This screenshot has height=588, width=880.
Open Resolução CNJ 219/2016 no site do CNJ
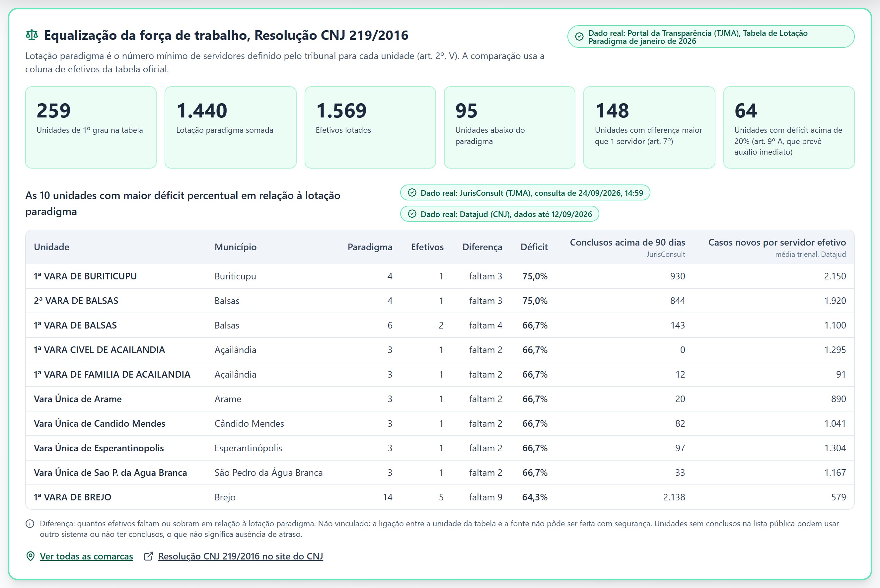coord(240,556)
